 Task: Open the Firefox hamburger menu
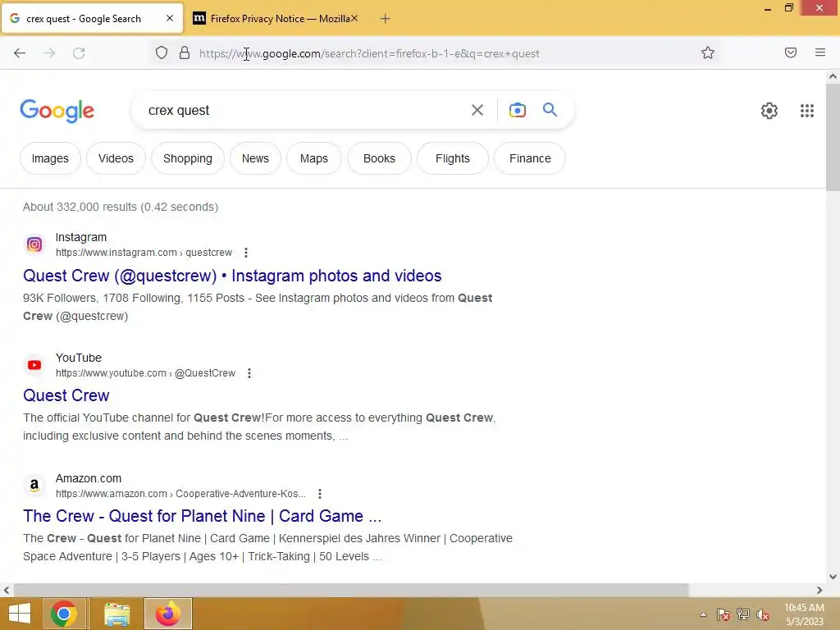(819, 52)
